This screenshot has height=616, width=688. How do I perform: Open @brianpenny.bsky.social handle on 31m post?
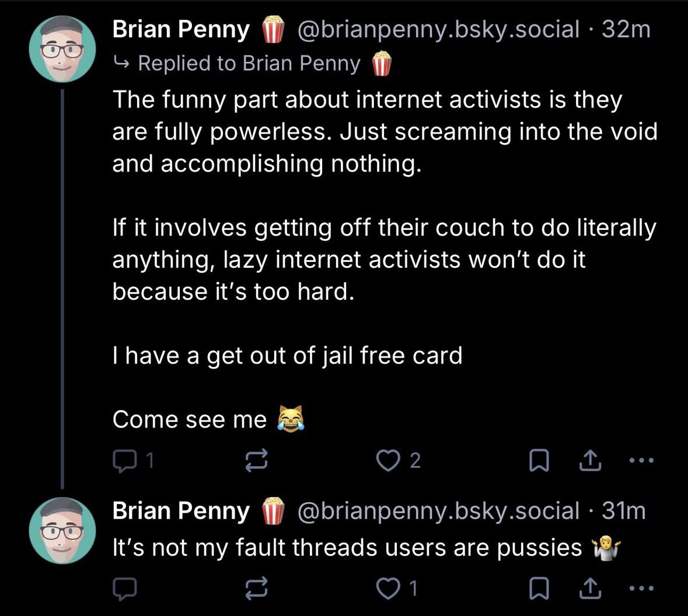tap(438, 511)
